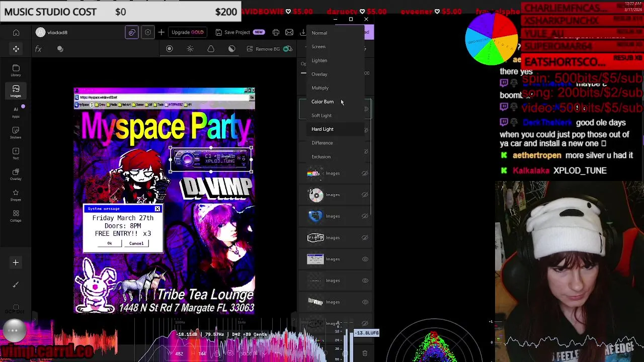This screenshot has width=644, height=362.
Task: Click the triangle shape icon in toolbar
Action: [x=211, y=49]
